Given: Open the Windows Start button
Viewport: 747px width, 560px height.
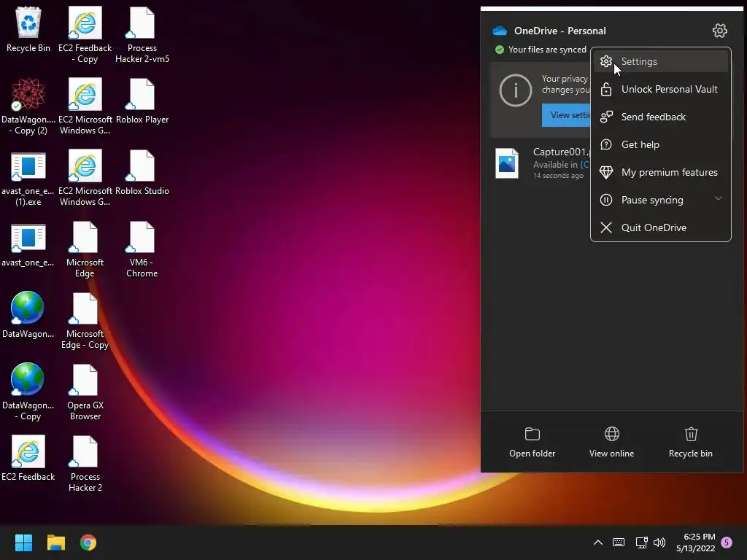Looking at the screenshot, I should pos(23,542).
